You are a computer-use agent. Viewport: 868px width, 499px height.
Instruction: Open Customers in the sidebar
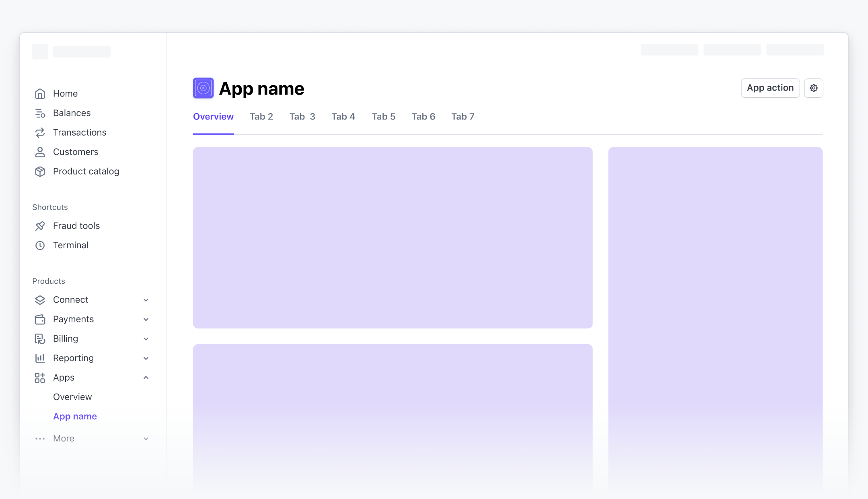pyautogui.click(x=76, y=152)
